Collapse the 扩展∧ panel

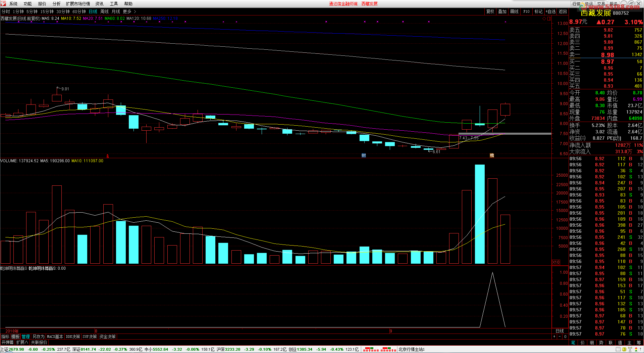coord(22,342)
